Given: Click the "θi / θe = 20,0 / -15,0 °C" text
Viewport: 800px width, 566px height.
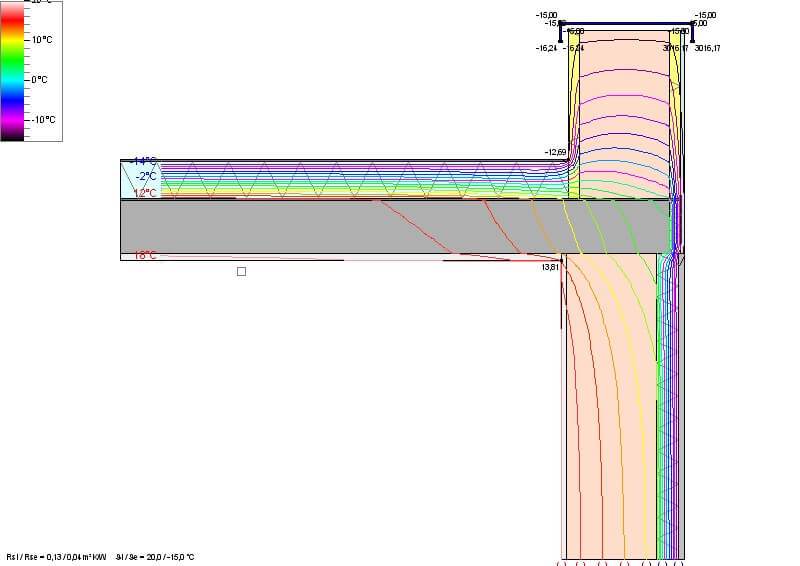Looking at the screenshot, I should [x=155, y=557].
